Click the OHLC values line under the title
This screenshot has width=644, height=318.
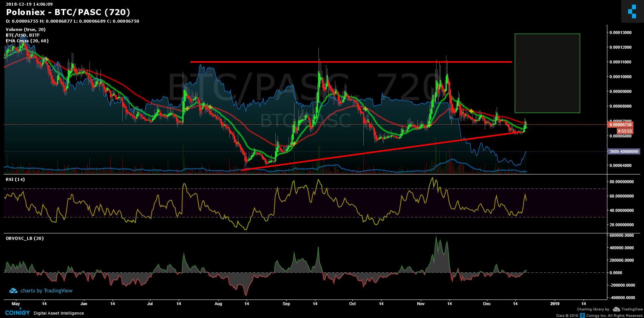73,21
